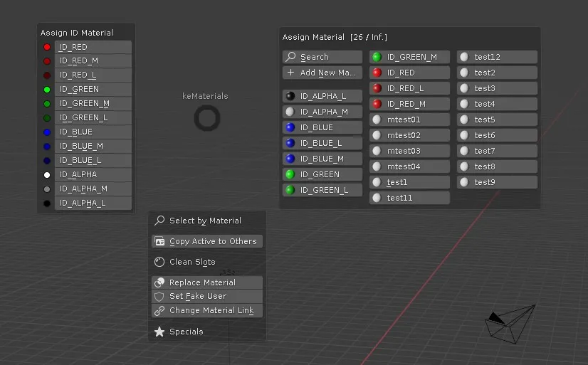The image size is (588, 365).
Task: Select the red ID_RED color swatch
Action: [x=47, y=47]
